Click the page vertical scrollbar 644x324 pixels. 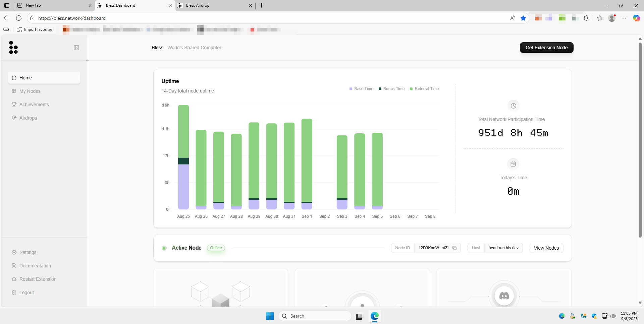(640, 140)
